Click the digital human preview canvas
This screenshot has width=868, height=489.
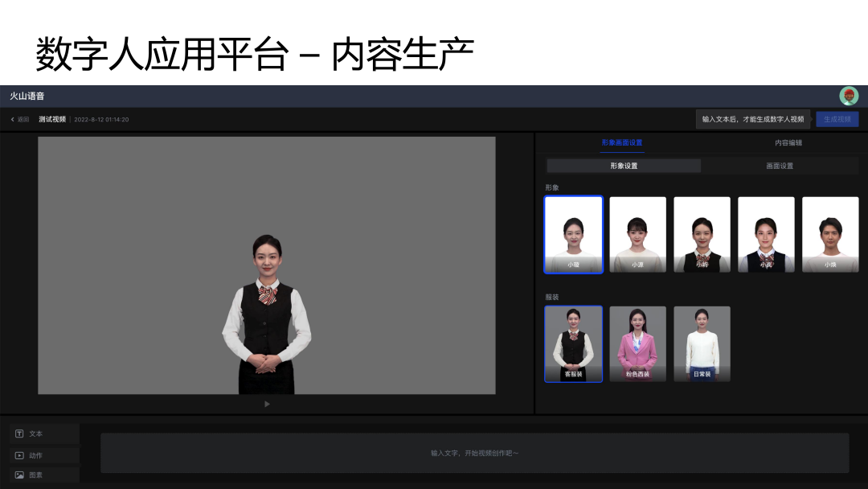coord(267,266)
